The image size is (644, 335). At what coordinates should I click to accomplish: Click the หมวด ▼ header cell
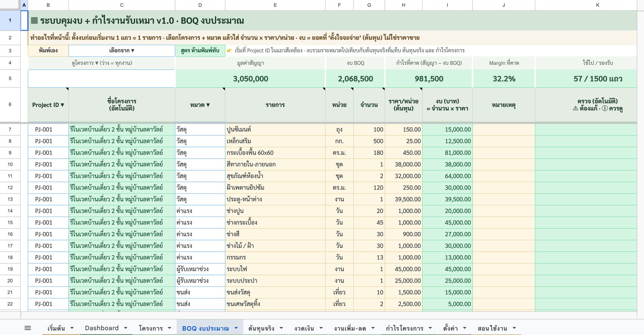pyautogui.click(x=200, y=105)
